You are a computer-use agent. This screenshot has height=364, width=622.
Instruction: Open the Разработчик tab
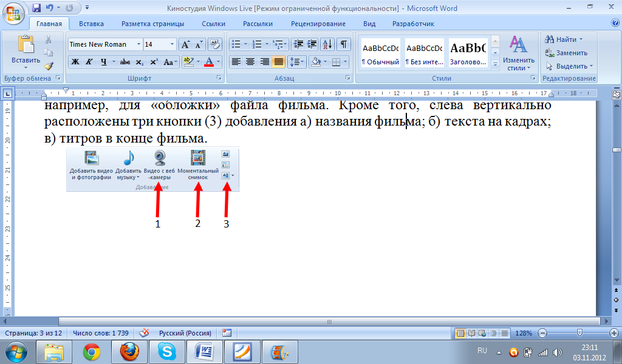click(413, 24)
